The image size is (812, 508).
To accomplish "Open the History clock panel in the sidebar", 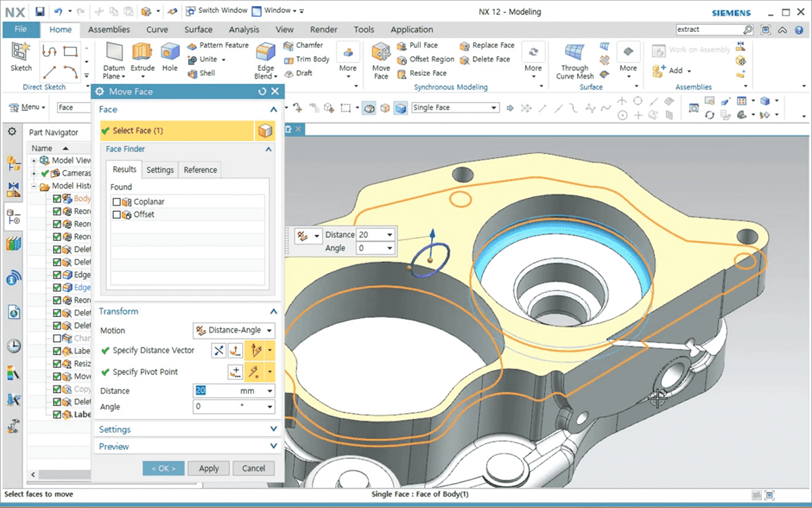I will pyautogui.click(x=14, y=346).
